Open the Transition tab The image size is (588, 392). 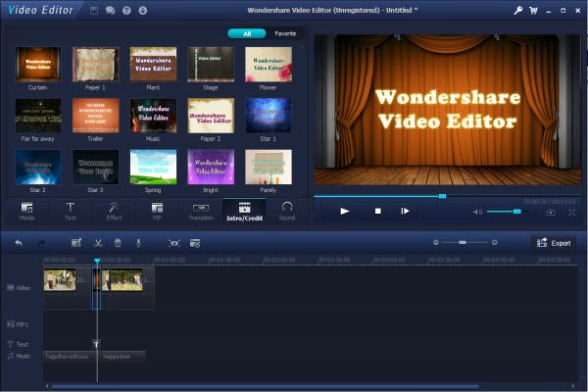201,211
